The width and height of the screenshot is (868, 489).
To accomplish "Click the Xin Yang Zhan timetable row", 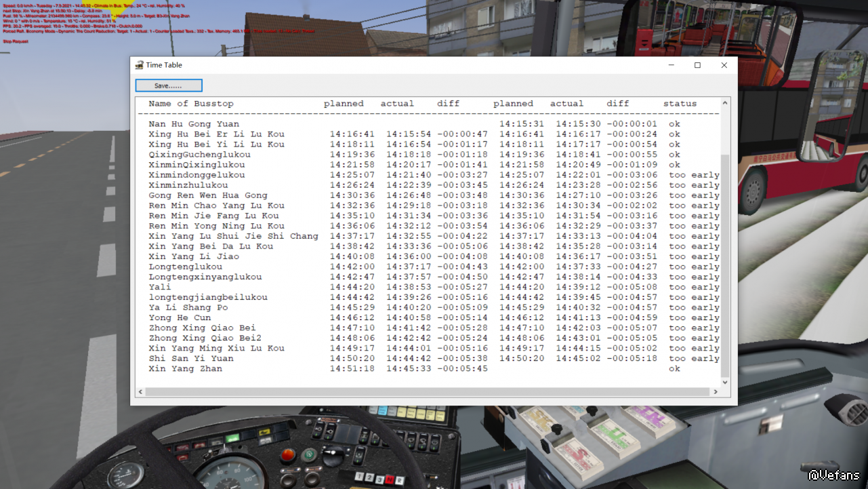I will tap(185, 369).
